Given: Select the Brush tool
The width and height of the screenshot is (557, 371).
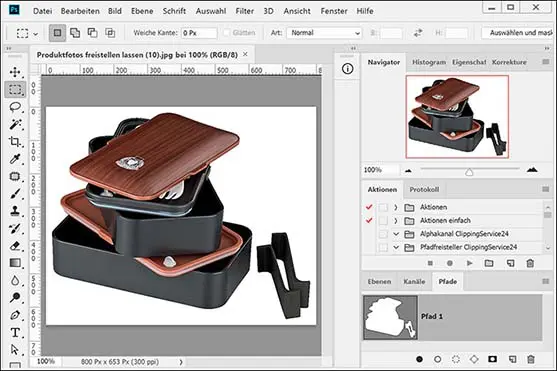Looking at the screenshot, I should tap(15, 194).
